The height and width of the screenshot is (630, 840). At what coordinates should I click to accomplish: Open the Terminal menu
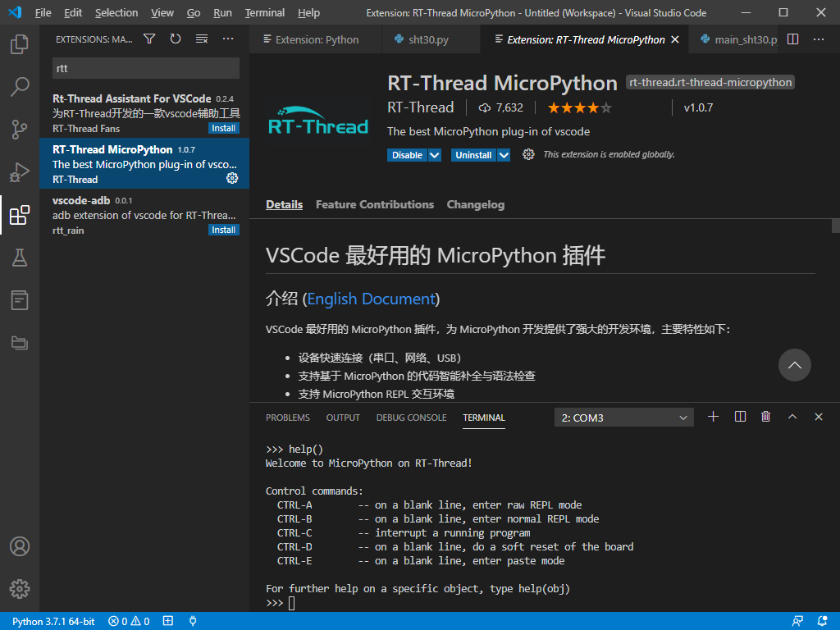pos(265,12)
